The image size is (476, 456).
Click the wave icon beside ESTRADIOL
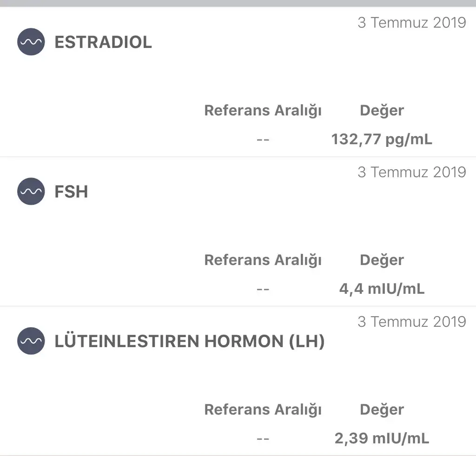31,42
